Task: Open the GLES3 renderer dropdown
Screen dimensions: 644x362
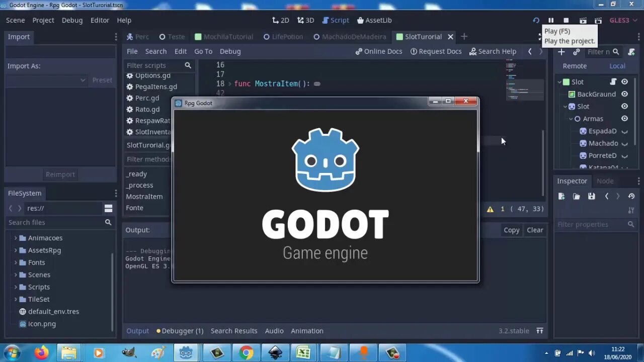Action: [x=623, y=20]
